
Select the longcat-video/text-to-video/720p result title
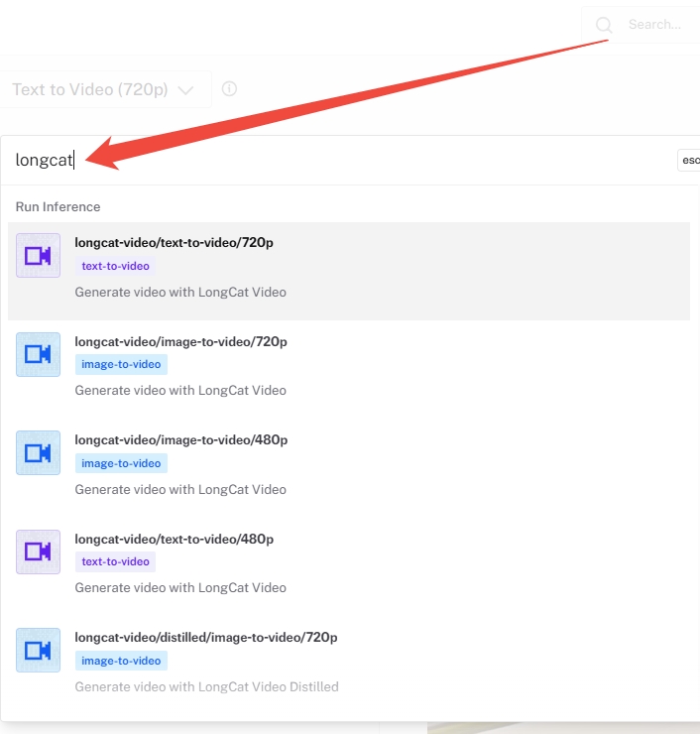174,243
